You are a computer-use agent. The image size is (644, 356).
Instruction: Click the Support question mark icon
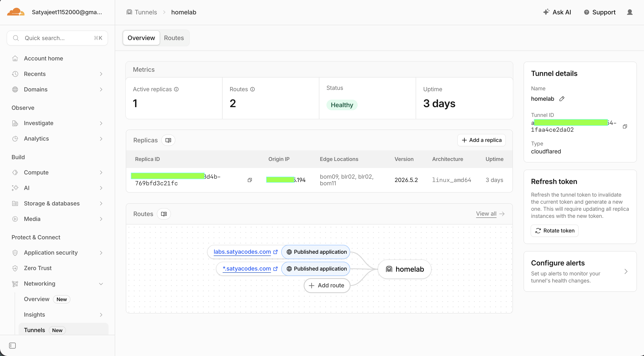coord(586,12)
